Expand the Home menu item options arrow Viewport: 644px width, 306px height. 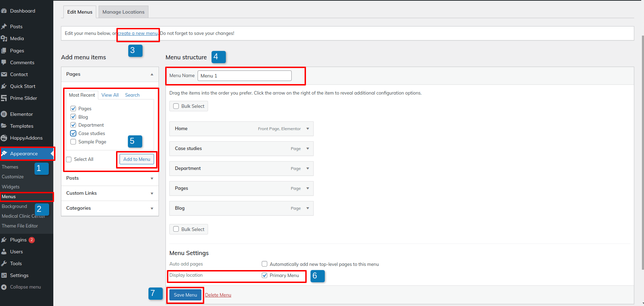308,129
